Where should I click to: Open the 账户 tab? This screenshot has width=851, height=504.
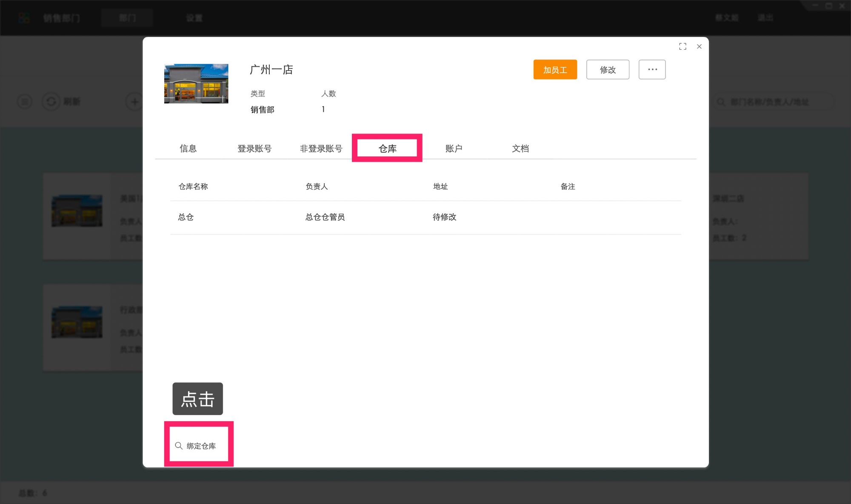[x=454, y=148]
